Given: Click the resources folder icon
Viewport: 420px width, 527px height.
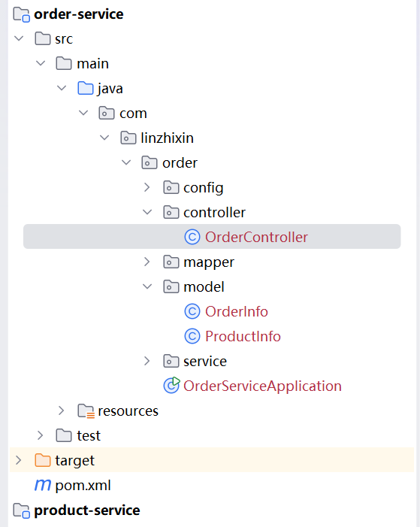Looking at the screenshot, I should [86, 410].
